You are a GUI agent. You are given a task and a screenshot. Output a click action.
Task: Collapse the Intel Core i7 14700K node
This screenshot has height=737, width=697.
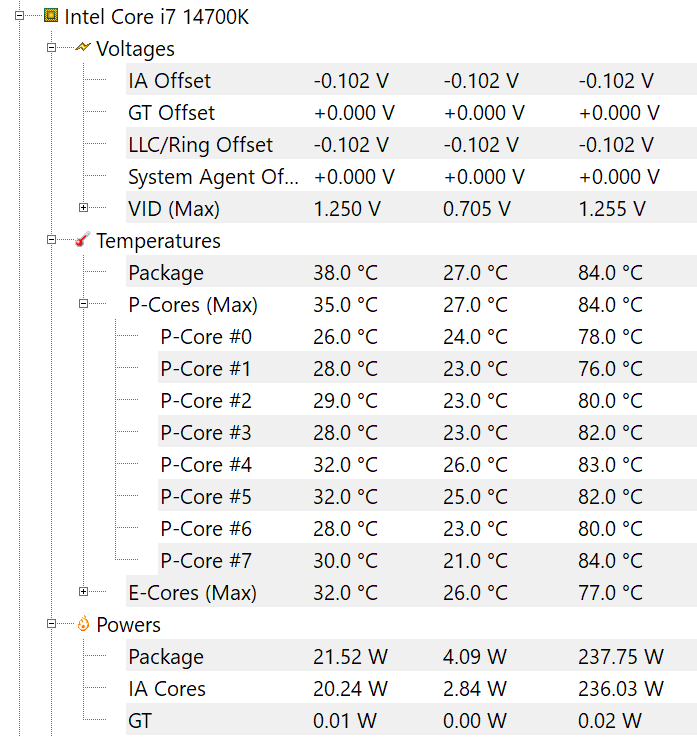[x=19, y=16]
